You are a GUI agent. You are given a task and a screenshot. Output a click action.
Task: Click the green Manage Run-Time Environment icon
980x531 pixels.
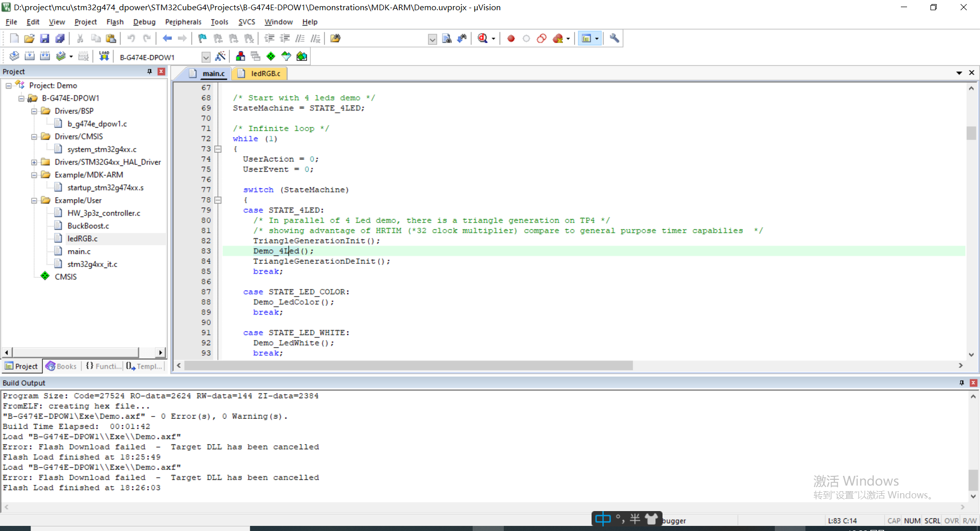pos(271,56)
